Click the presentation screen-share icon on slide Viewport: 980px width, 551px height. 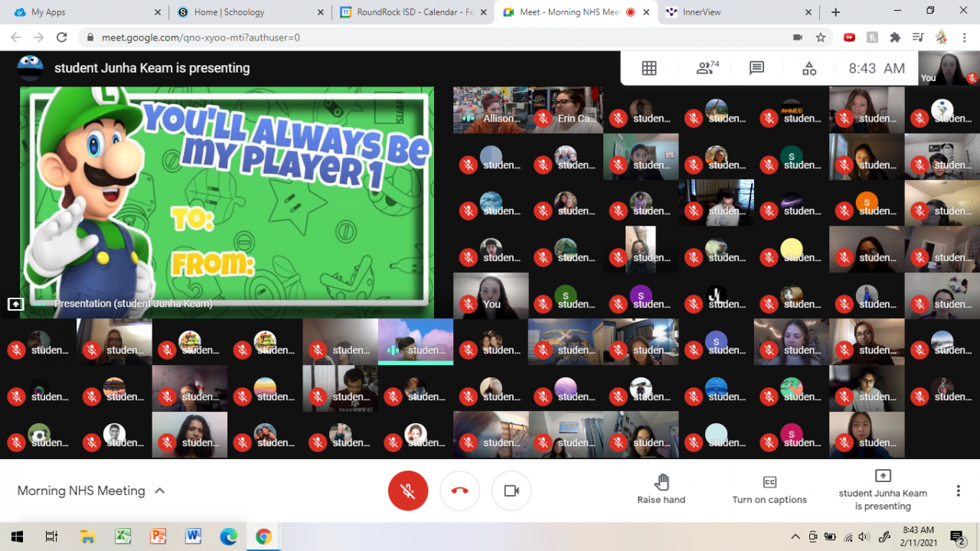click(15, 304)
